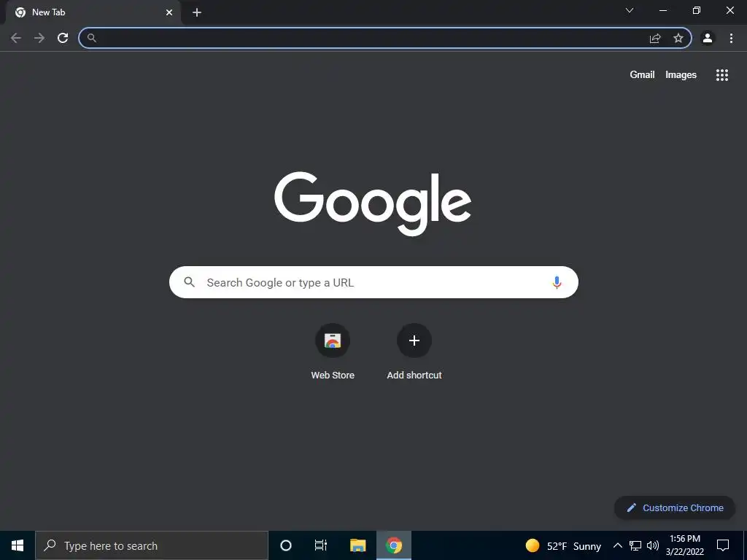Open a new tab with the plus button

(197, 12)
